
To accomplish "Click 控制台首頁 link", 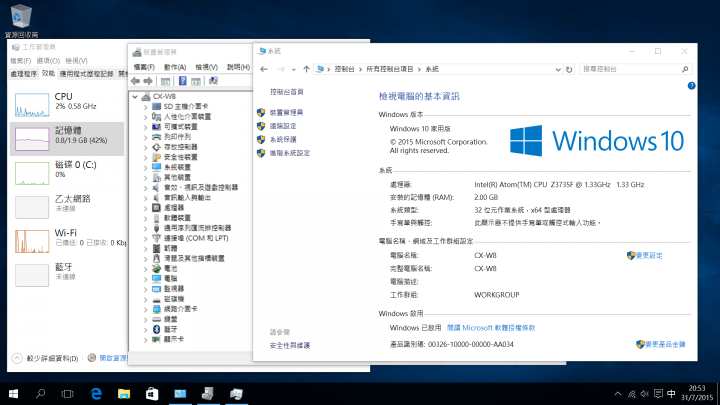I will coord(287,92).
